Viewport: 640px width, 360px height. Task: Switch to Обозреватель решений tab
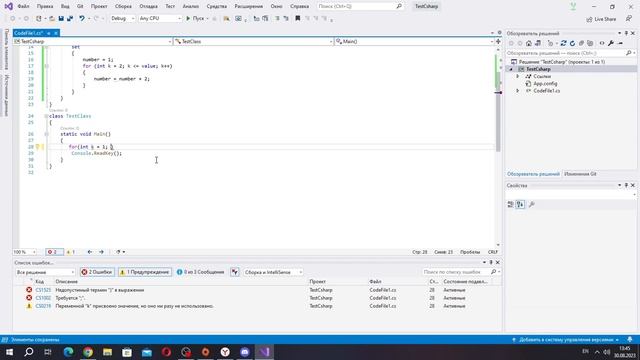pyautogui.click(x=533, y=174)
